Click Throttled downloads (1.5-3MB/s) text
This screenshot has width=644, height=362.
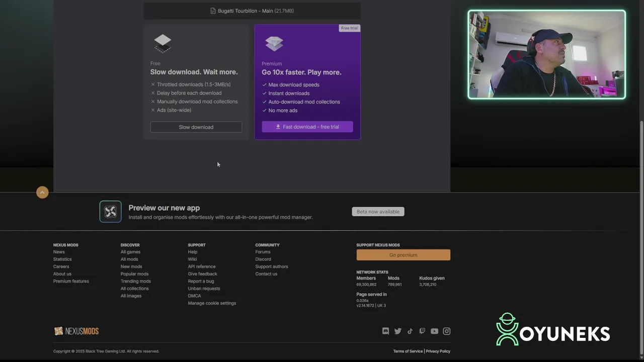(194, 84)
